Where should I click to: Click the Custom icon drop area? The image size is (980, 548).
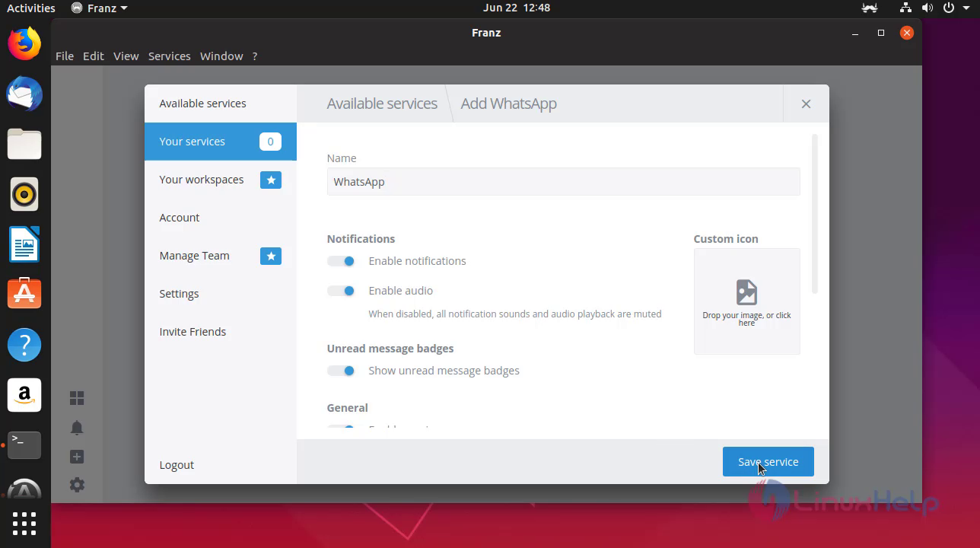(746, 301)
